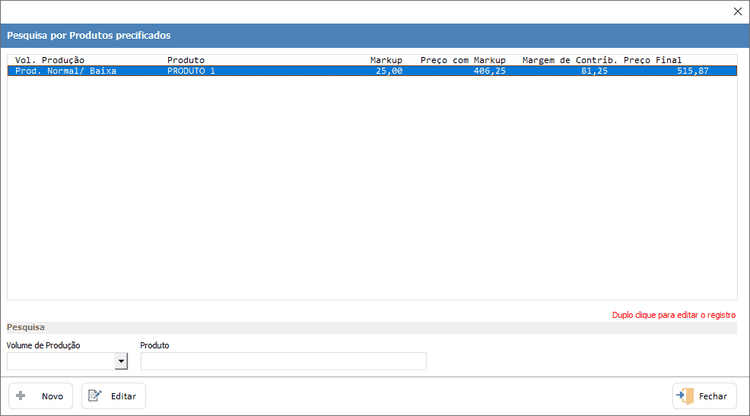
Task: Click the Fechar button
Action: 705,396
